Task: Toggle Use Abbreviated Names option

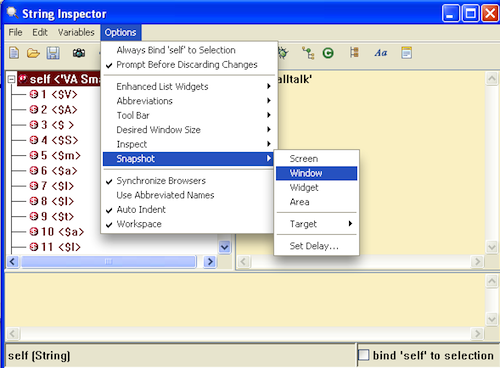Action: [x=188, y=195]
